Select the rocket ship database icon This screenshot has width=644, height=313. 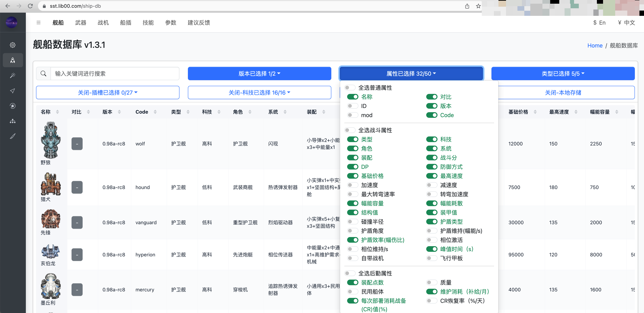coord(13,60)
